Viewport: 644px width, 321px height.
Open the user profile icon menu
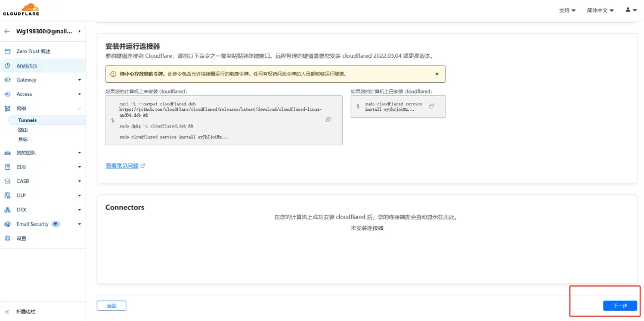click(631, 10)
